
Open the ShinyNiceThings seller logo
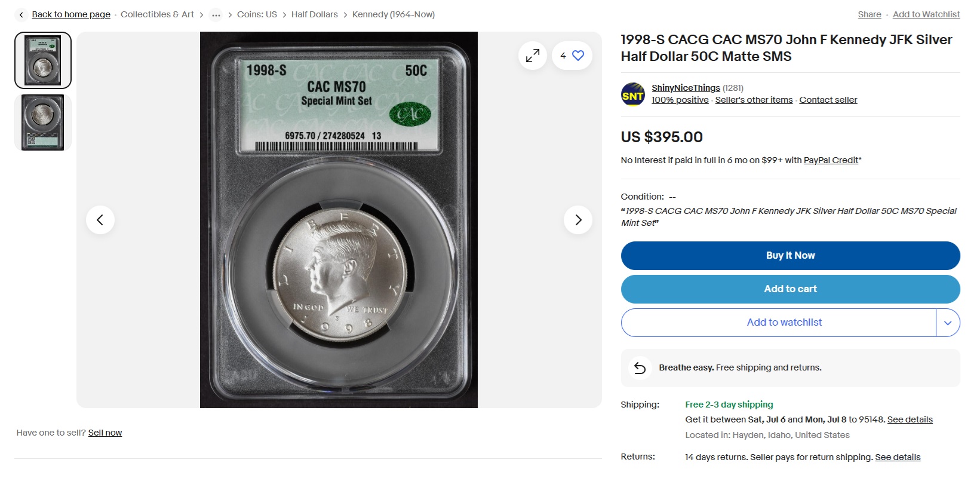(x=633, y=94)
